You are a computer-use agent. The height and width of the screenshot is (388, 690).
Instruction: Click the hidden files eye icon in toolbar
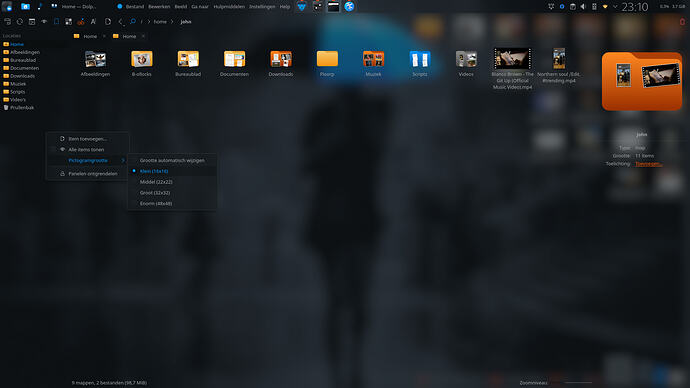[44, 21]
